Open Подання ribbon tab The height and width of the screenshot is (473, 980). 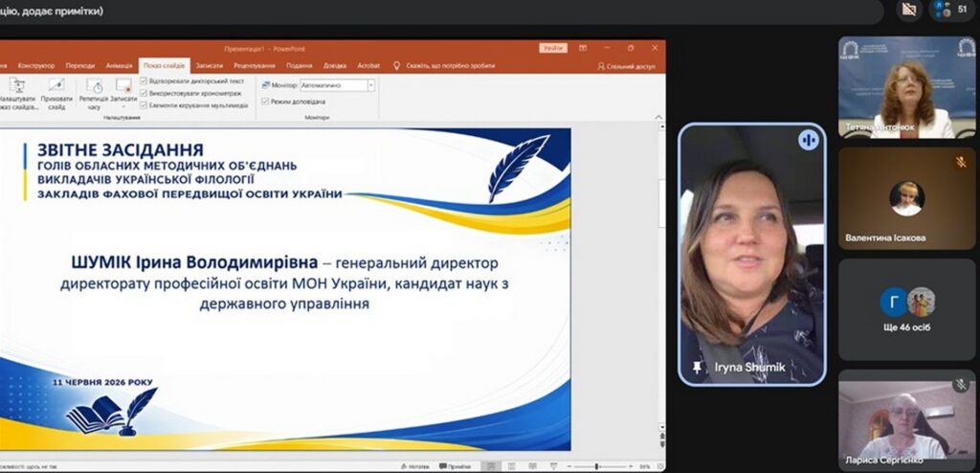(x=300, y=66)
